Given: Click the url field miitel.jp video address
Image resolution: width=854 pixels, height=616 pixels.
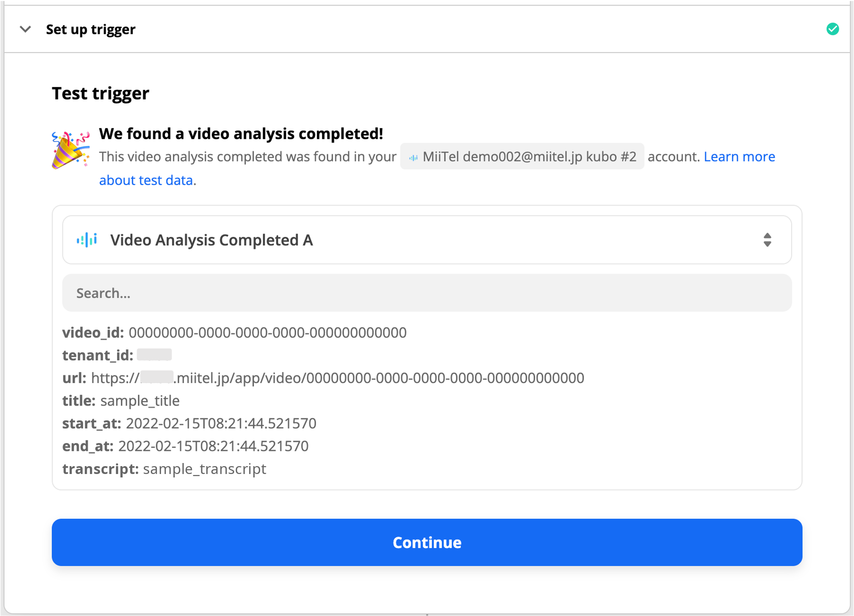Looking at the screenshot, I should point(323,378).
